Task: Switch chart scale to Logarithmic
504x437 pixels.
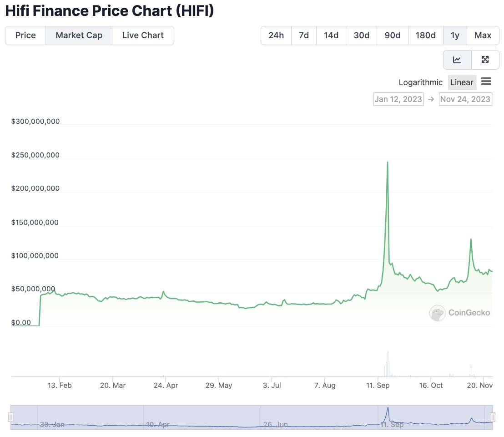Action: (420, 83)
